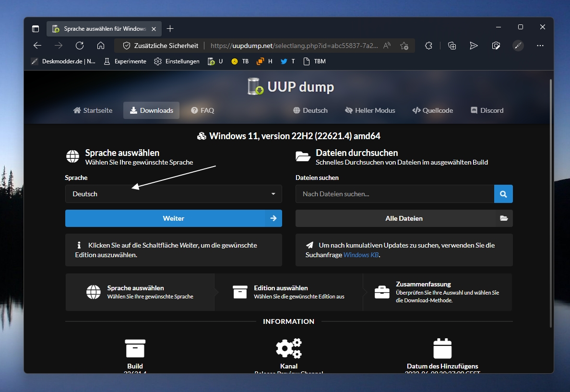The width and height of the screenshot is (570, 392).
Task: Click the page's vertical scrollbar
Action: [551, 203]
